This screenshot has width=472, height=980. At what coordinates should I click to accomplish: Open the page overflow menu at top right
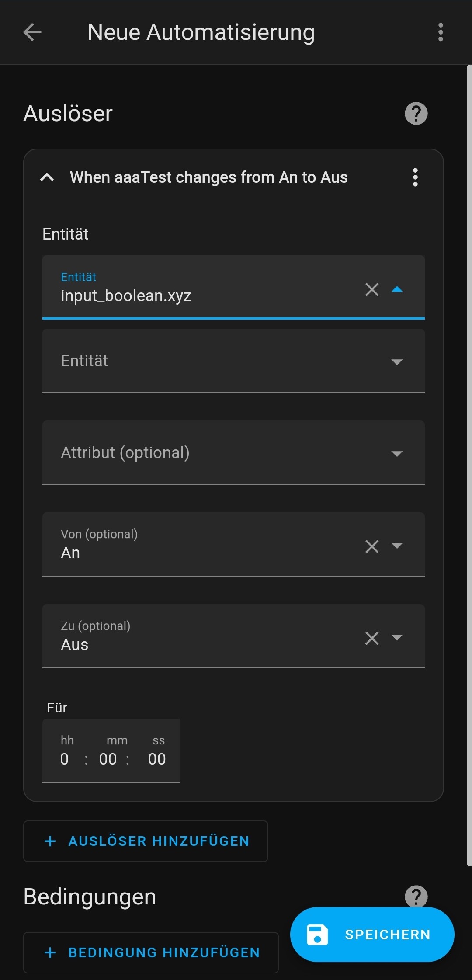440,32
